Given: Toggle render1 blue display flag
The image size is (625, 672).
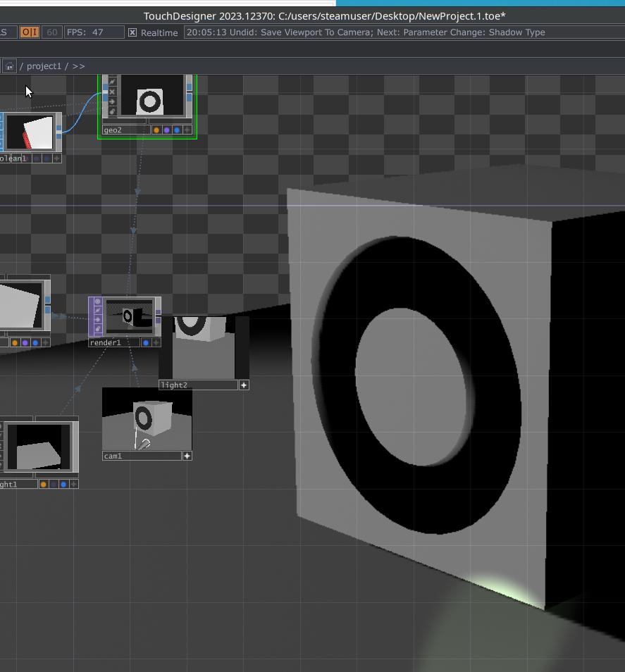Looking at the screenshot, I should (x=146, y=342).
